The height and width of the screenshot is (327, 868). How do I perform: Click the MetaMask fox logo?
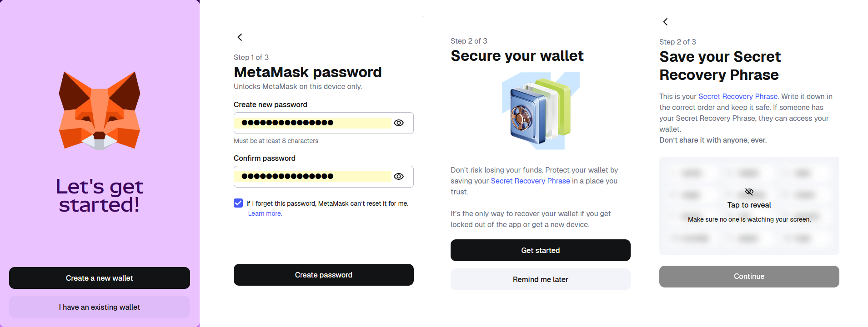tap(100, 110)
